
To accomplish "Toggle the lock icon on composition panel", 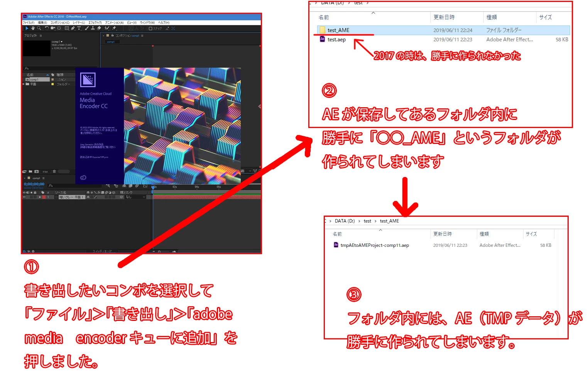I will tap(112, 35).
